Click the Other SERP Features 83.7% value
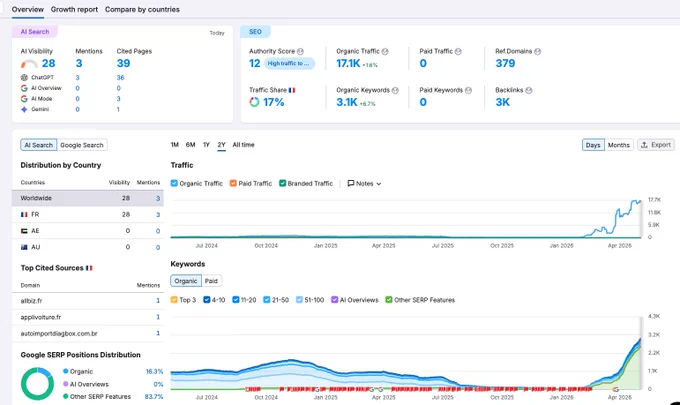Screen dimensions: 680x405 (x=154, y=397)
